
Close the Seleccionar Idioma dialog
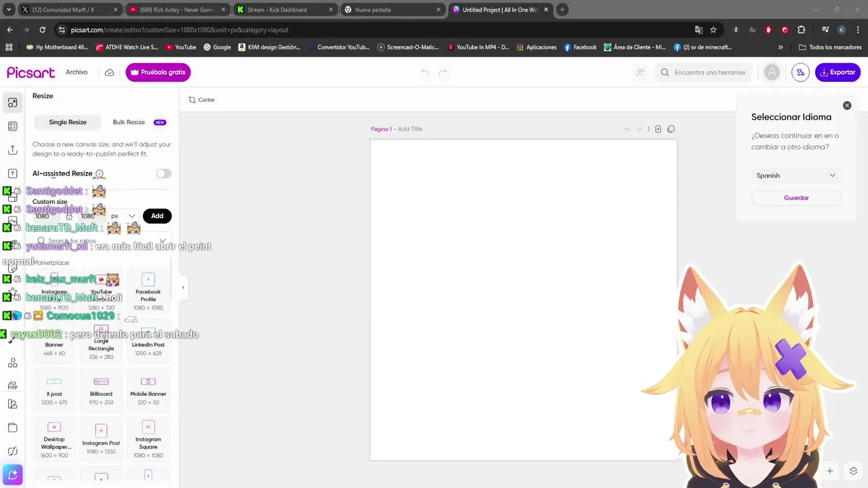coord(847,106)
